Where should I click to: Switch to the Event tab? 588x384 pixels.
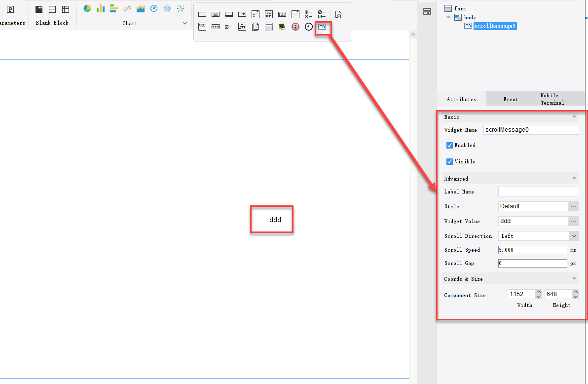pos(511,99)
